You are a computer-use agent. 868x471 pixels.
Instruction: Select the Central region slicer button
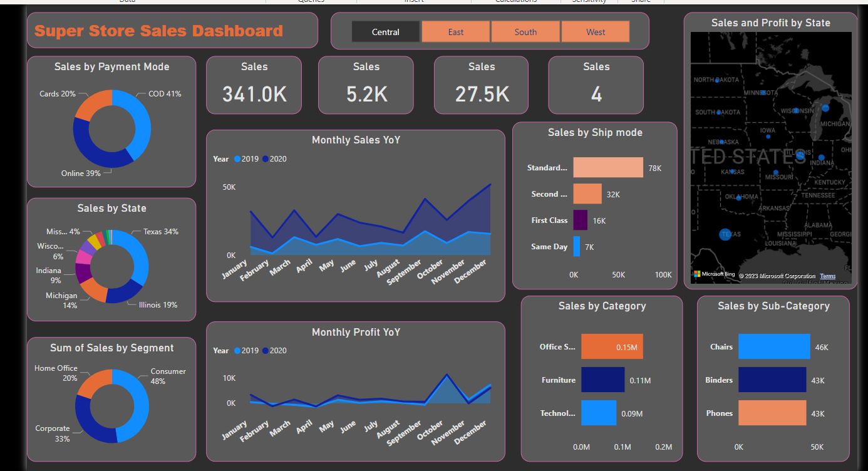click(x=385, y=32)
